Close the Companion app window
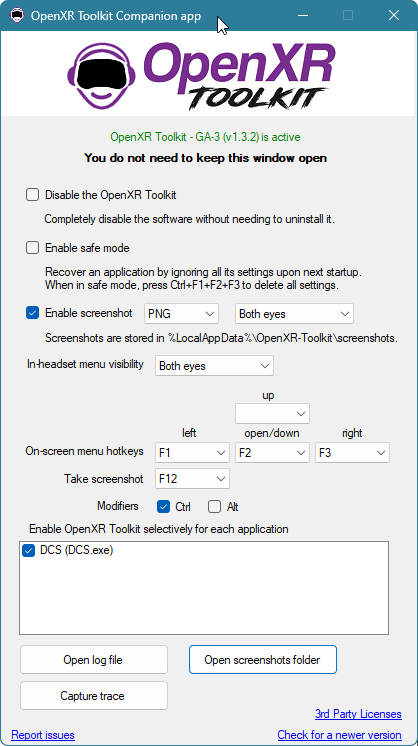The width and height of the screenshot is (418, 746). tap(394, 15)
